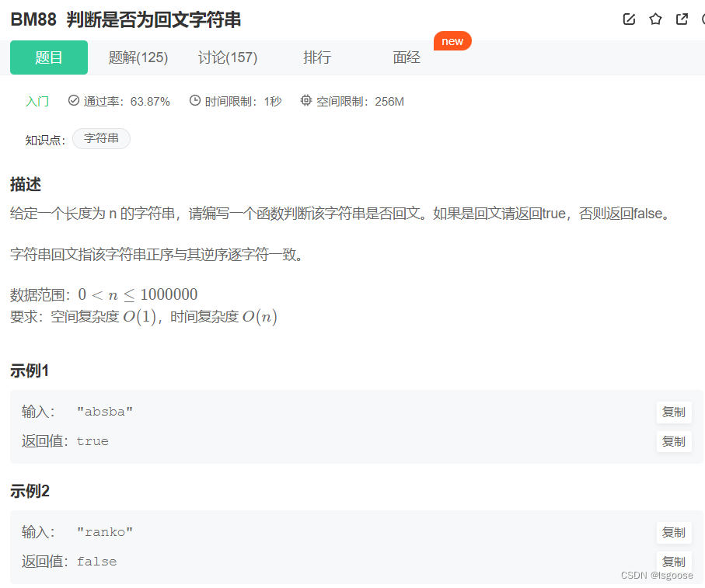Click the orange new badge above 面经
This screenshot has height=588, width=705.
452,41
